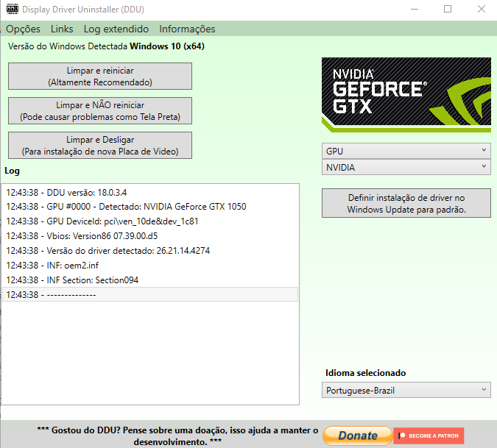Viewport: 497px width, 448px height.
Task: Select log line 'Detectado: NVIDIA GeForce GTX 1050'
Action: [150, 207]
